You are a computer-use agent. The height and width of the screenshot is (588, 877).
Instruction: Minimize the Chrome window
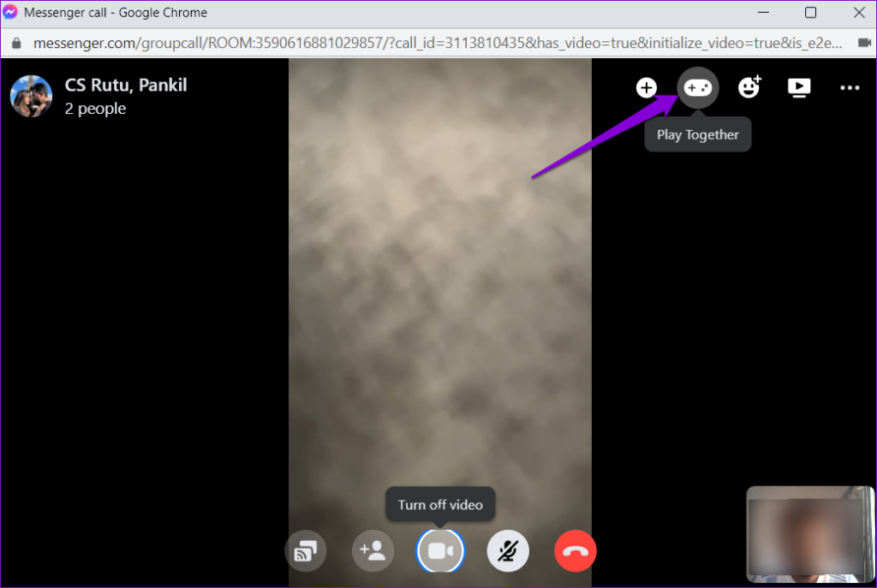tap(762, 13)
